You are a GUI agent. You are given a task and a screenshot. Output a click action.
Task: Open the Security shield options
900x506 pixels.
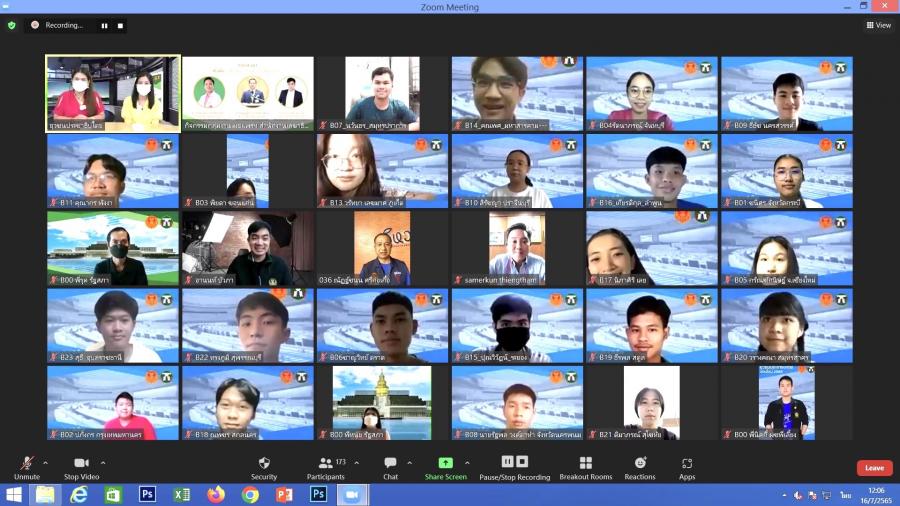coord(264,463)
